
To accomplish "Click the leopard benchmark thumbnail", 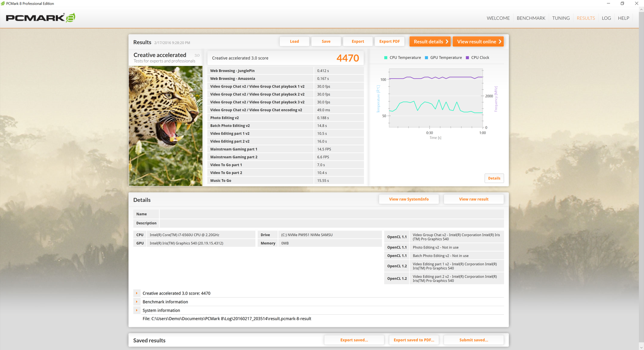I will tap(166, 126).
